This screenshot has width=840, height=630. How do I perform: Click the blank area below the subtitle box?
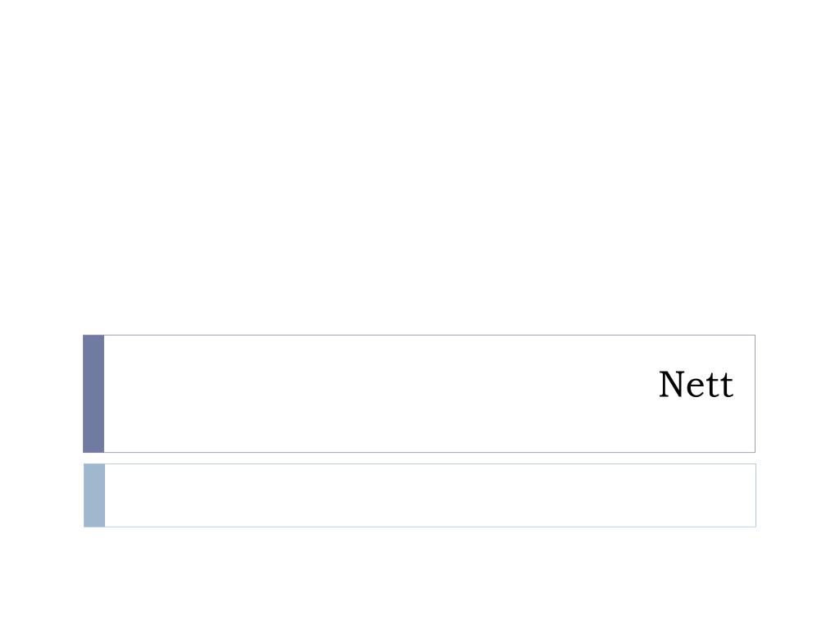420,578
